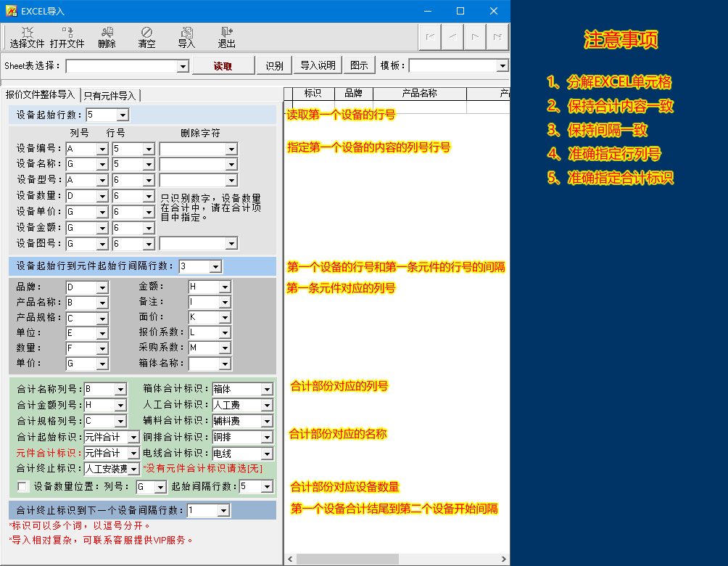Open the 报价系数 column dropdown
Screen dimensions: 728x566
click(225, 333)
